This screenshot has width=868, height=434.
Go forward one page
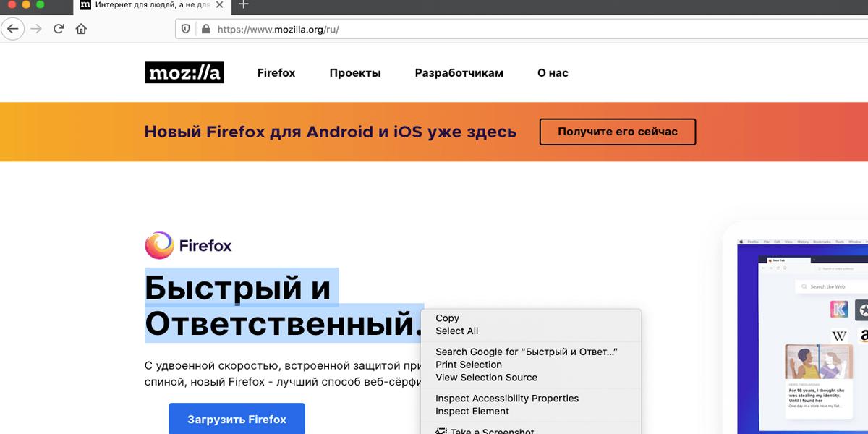(36, 29)
